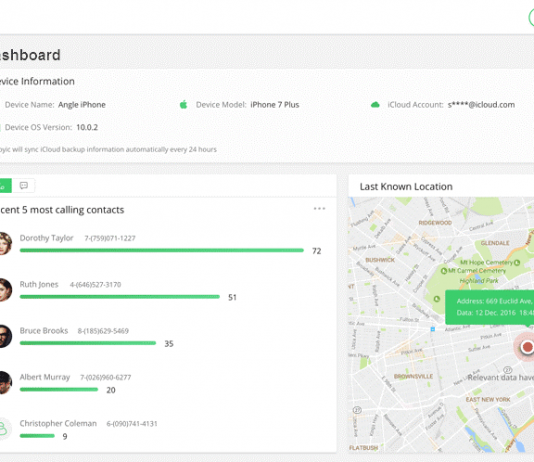Click Albert Murray's call count bar
The width and height of the screenshot is (534, 462).
pyautogui.click(x=59, y=389)
